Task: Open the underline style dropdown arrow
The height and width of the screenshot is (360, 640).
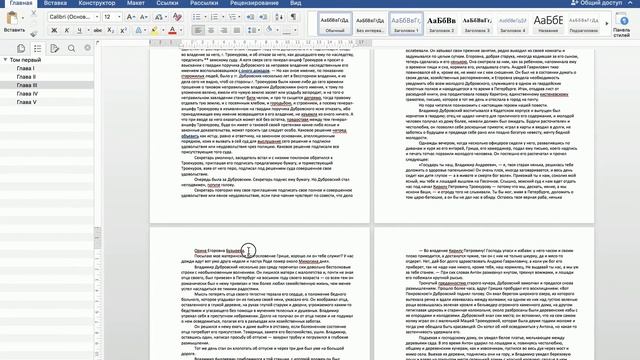Action: (x=88, y=30)
